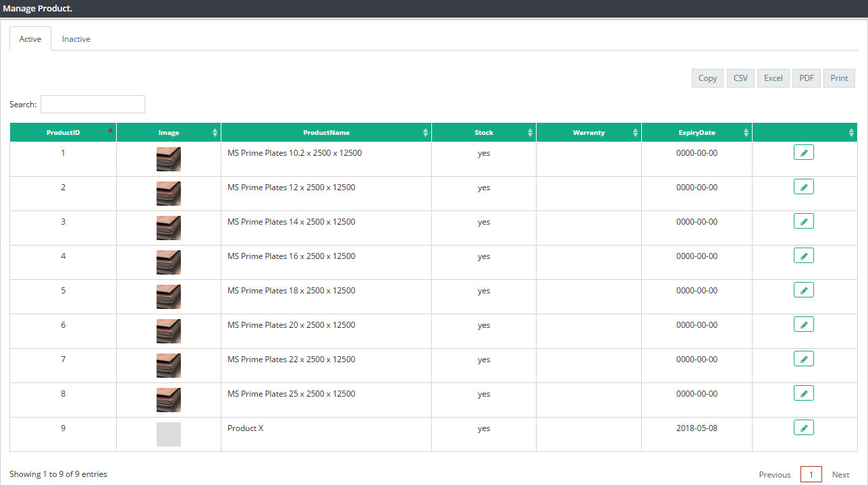Switch to the Inactive tab
The image size is (868, 485).
coord(76,39)
